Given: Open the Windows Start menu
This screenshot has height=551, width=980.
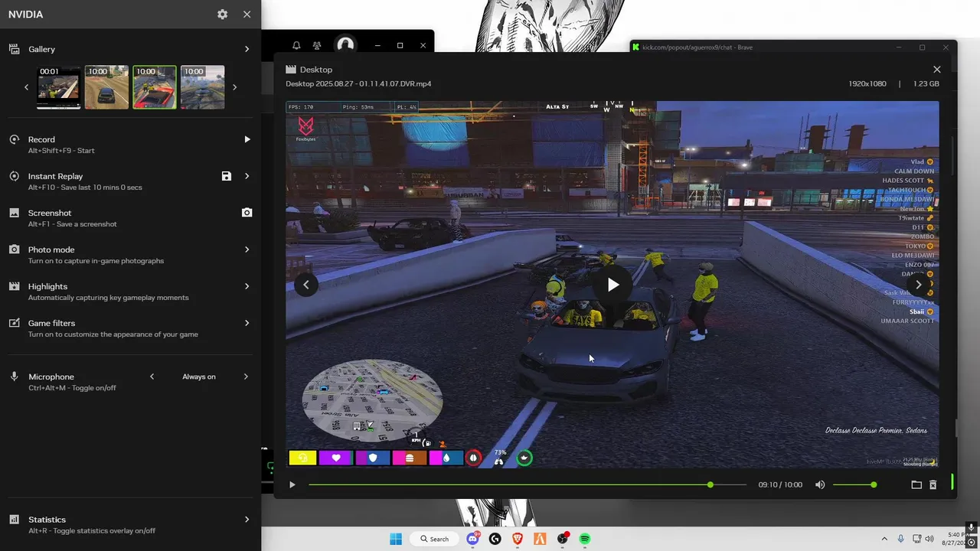Looking at the screenshot, I should (396, 539).
